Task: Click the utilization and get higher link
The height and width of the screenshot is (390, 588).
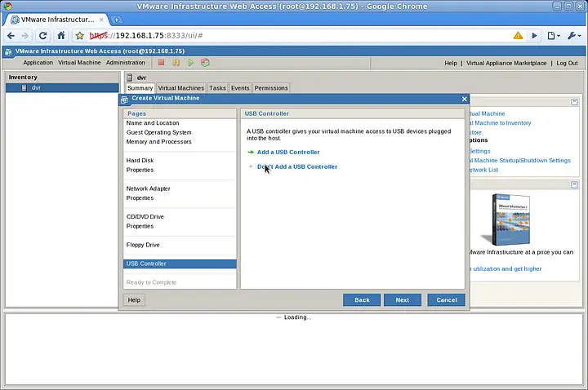Action: [x=507, y=268]
